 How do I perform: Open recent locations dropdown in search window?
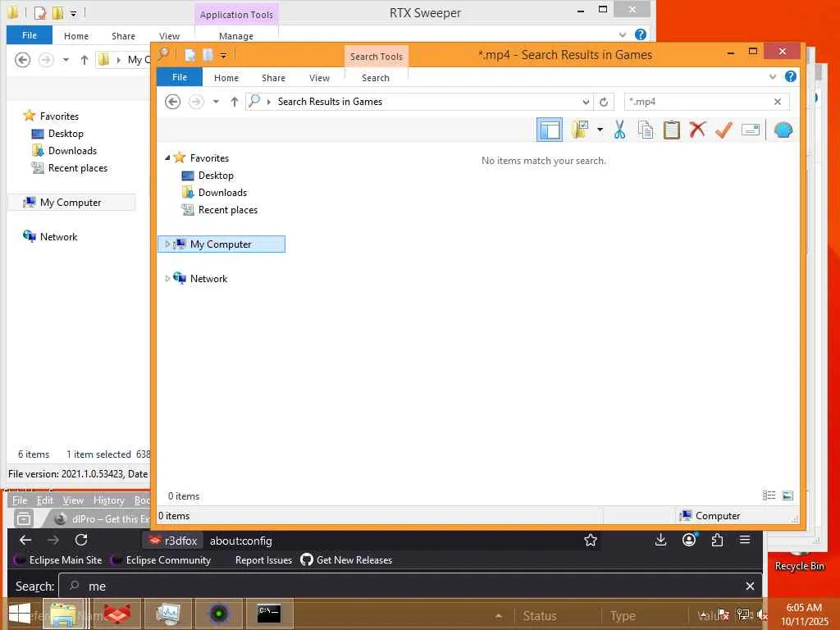[216, 102]
